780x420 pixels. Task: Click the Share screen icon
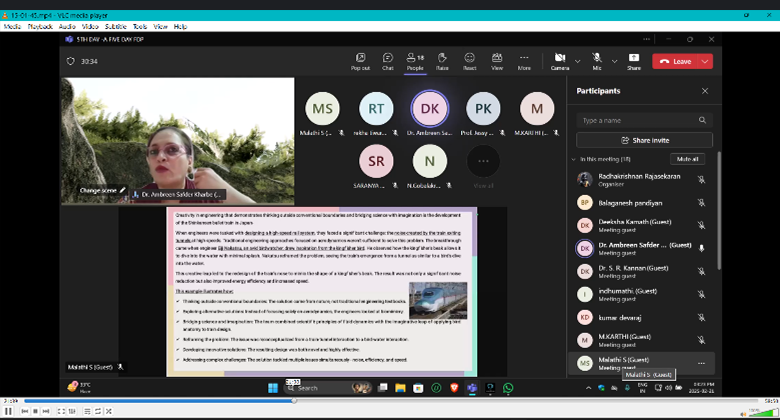point(633,60)
